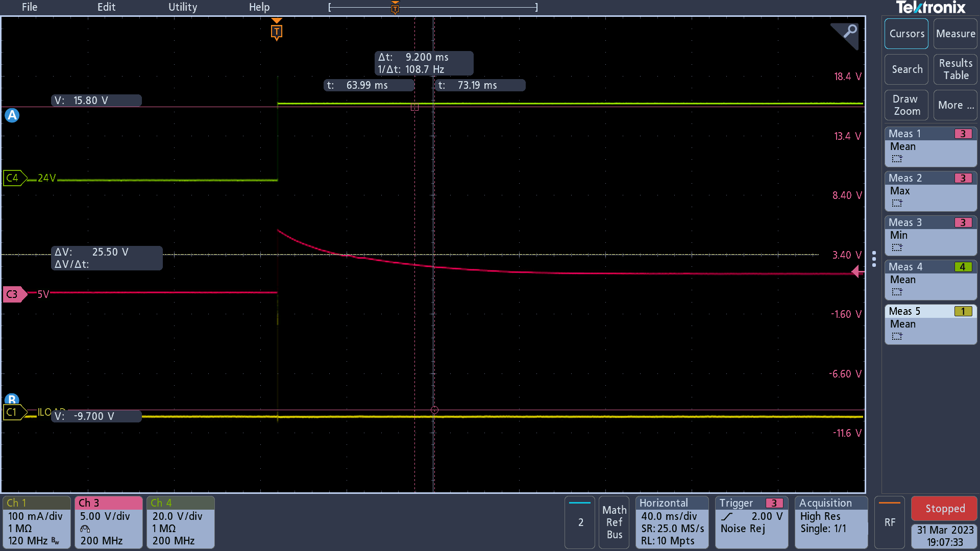The image size is (980, 551).
Task: Click cursor B badge icon
Action: (12, 399)
